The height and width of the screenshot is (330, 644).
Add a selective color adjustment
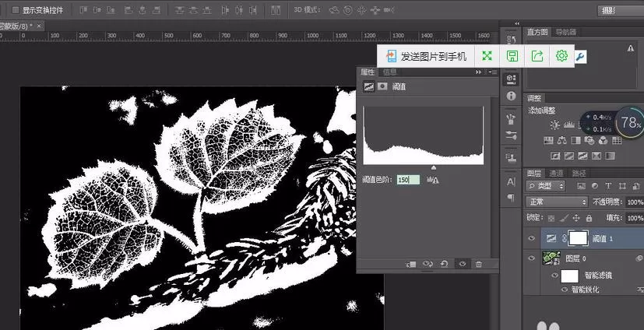(x=596, y=156)
